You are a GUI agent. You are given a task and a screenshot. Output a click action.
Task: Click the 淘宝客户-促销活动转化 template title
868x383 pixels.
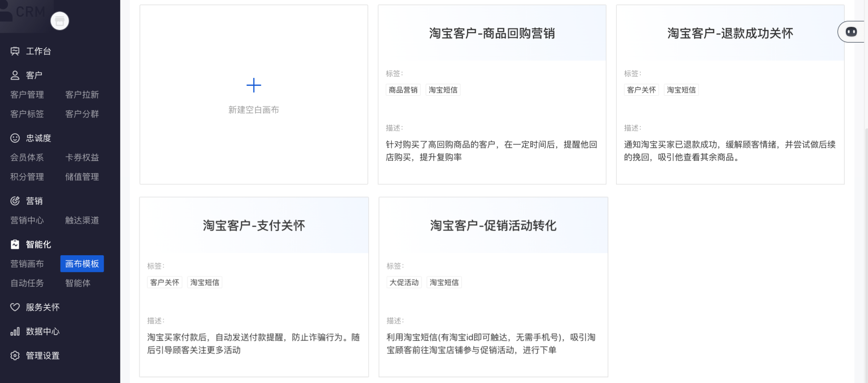493,226
